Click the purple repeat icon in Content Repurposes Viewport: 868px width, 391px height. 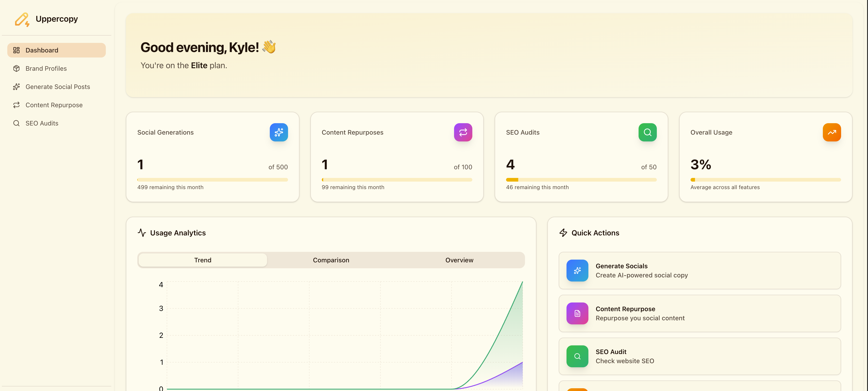tap(463, 132)
